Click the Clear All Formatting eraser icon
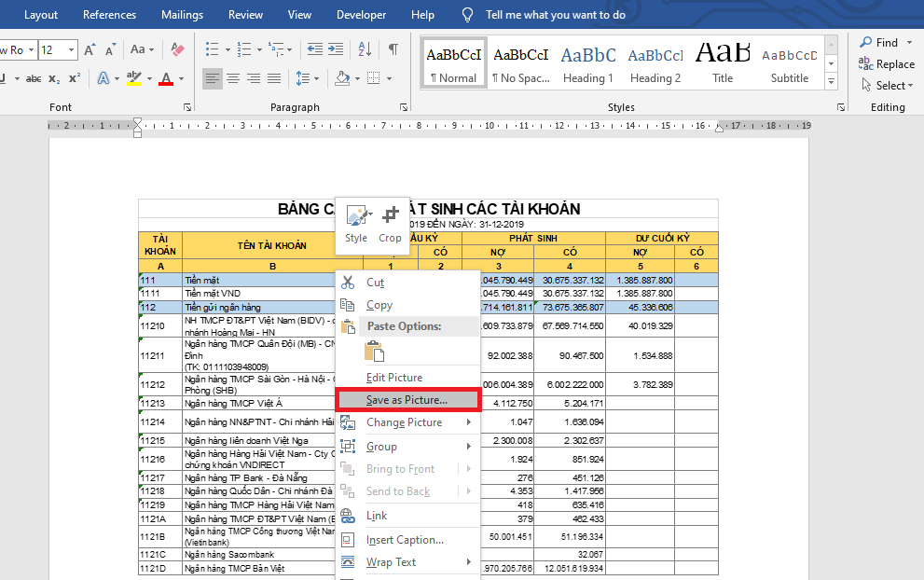The image size is (924, 580). click(x=179, y=49)
